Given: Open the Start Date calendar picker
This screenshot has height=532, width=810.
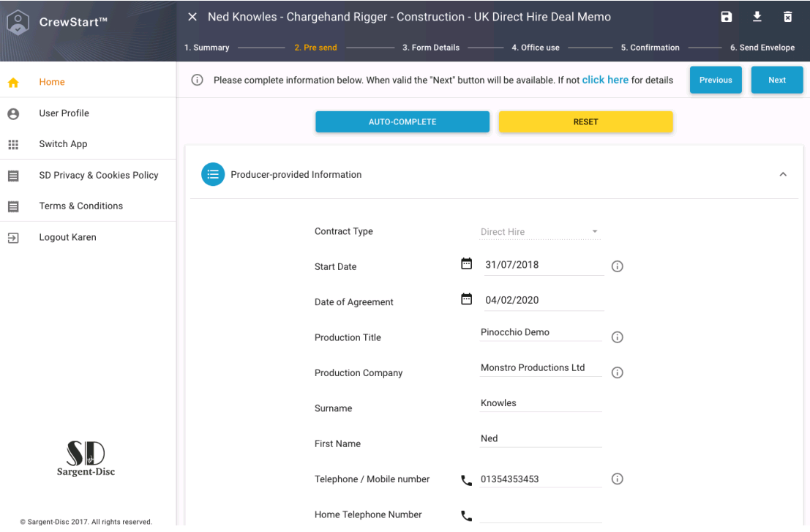Looking at the screenshot, I should tap(466, 264).
